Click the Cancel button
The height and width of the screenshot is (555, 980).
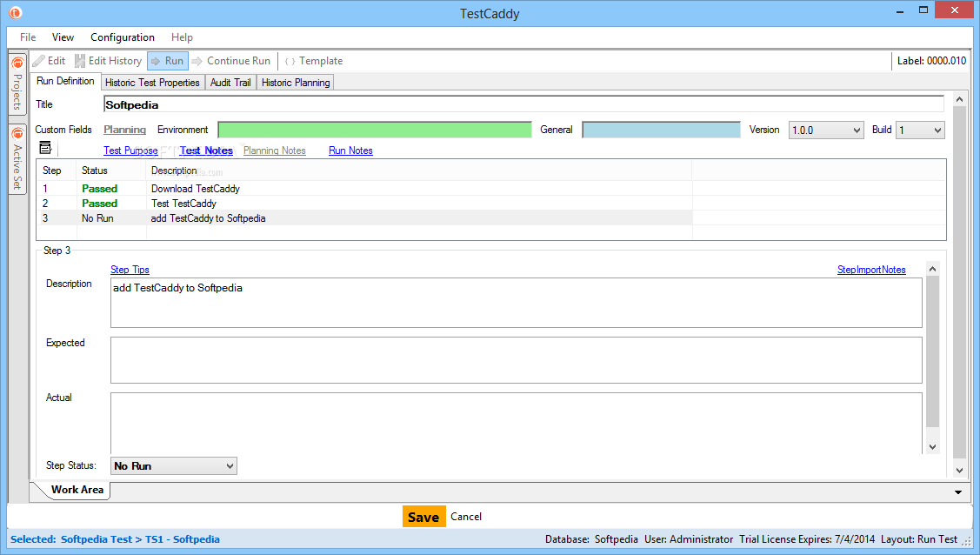coord(466,517)
